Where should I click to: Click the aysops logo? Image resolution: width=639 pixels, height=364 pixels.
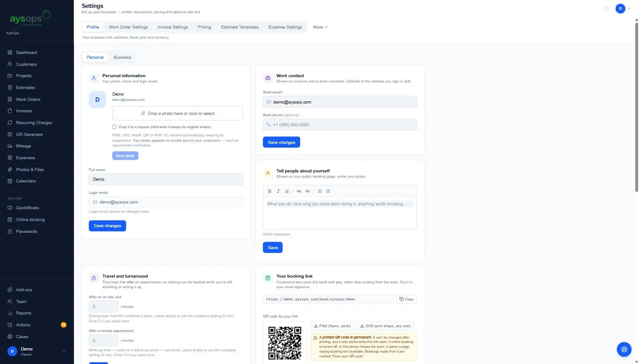tap(31, 19)
